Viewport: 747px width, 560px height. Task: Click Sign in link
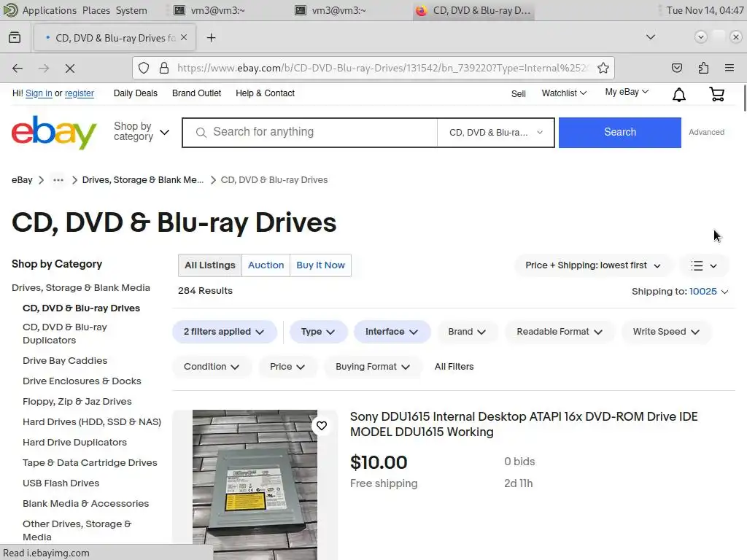coord(39,93)
